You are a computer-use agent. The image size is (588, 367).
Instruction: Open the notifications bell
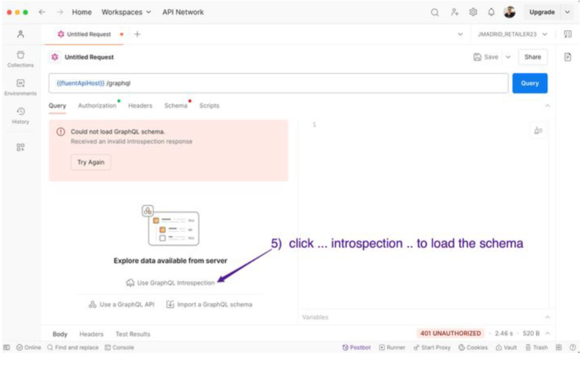coord(491,12)
